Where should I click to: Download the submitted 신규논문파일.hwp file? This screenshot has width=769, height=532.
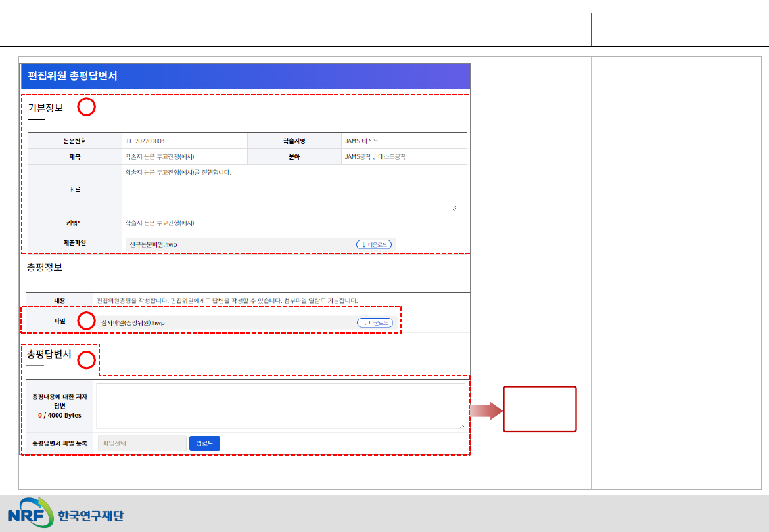373,244
